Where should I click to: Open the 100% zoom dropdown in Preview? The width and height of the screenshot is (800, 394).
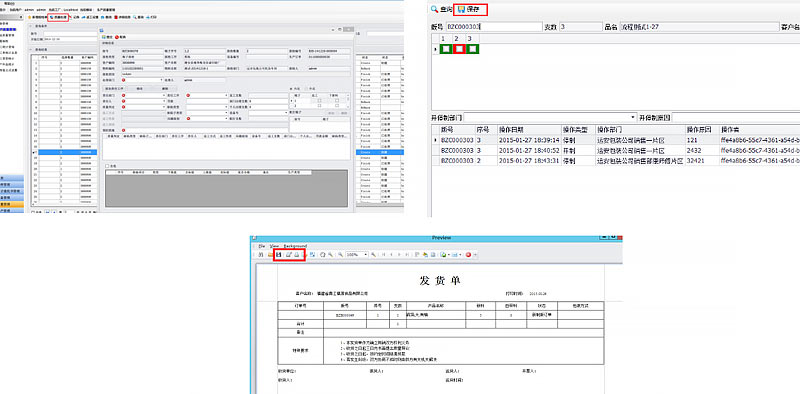coord(357,254)
